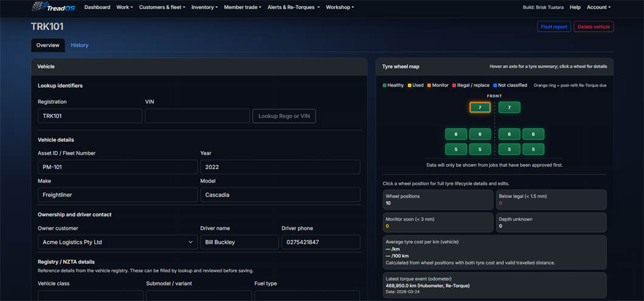644x301 pixels.
Task: Open the Help link
Action: 575,7
